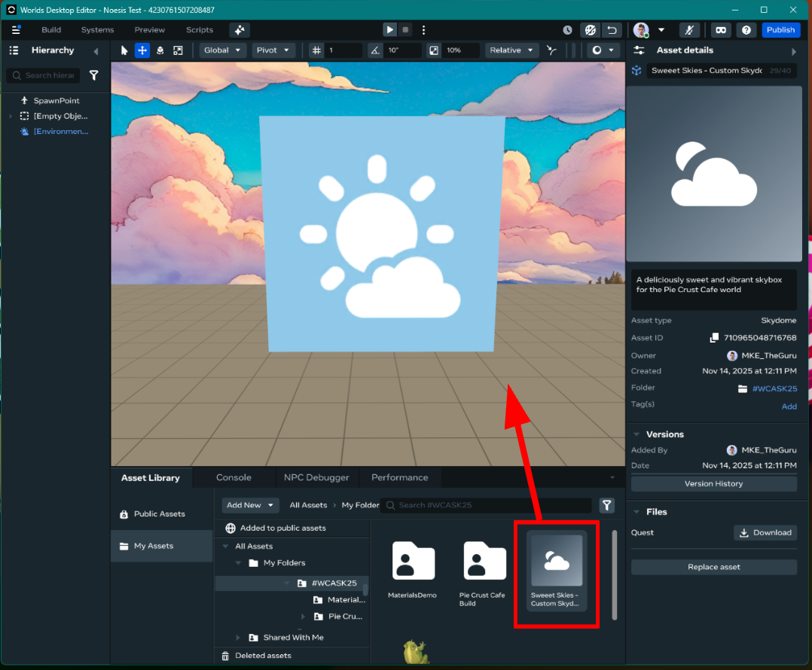The image size is (812, 670).
Task: Click the VR headset preview icon
Action: click(x=721, y=30)
